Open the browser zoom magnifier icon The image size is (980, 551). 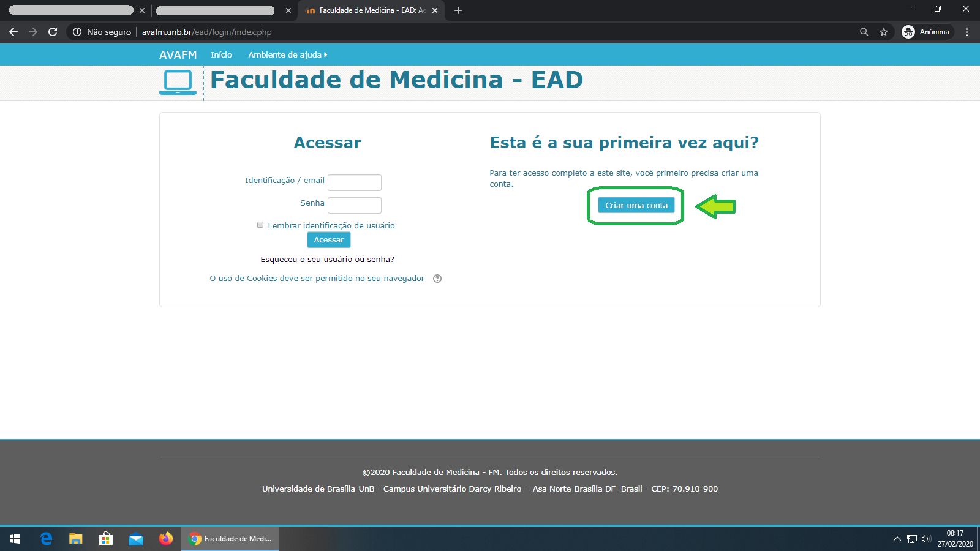coord(864,32)
